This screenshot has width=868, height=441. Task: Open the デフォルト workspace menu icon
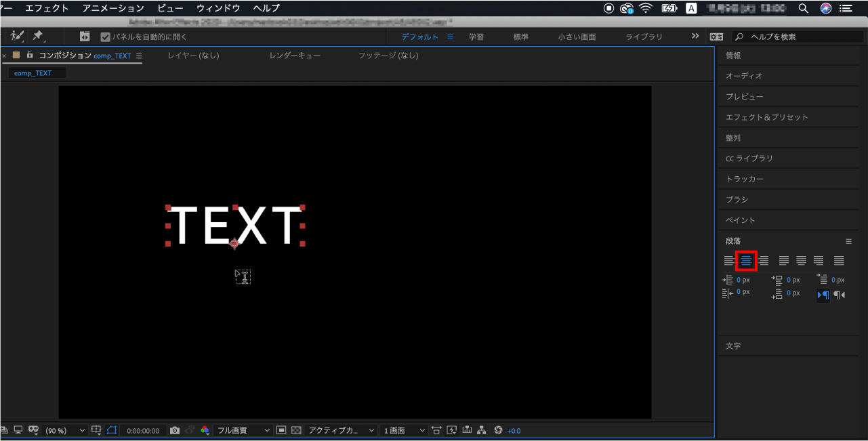pos(450,37)
